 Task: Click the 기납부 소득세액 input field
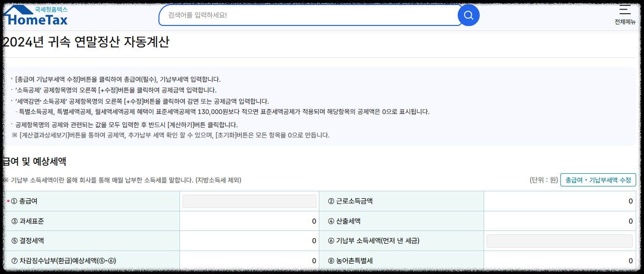coord(559,241)
